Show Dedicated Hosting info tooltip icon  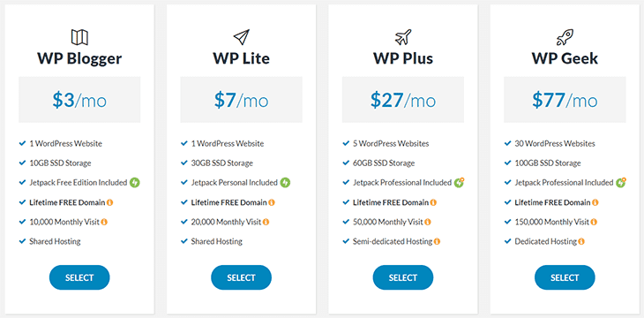tap(581, 241)
